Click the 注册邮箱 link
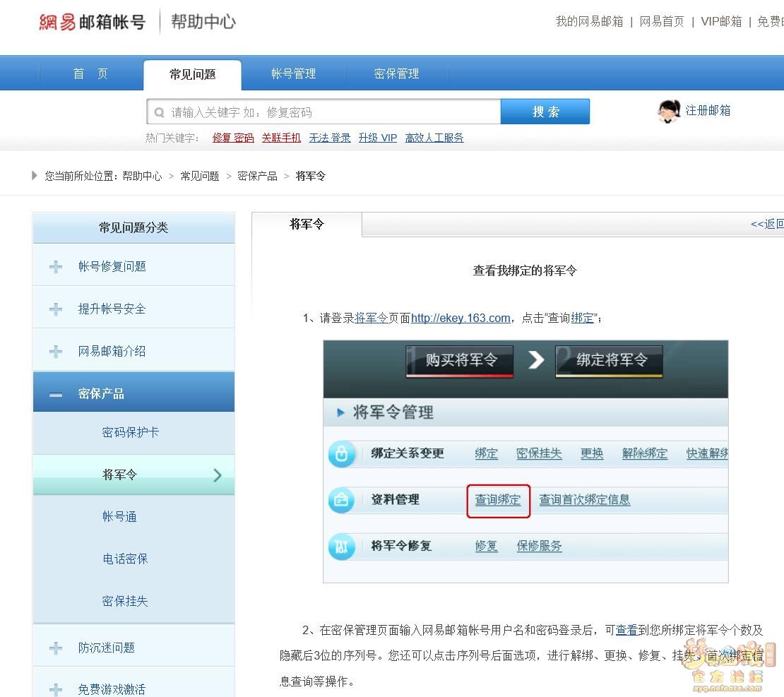This screenshot has height=697, width=784. tap(708, 110)
